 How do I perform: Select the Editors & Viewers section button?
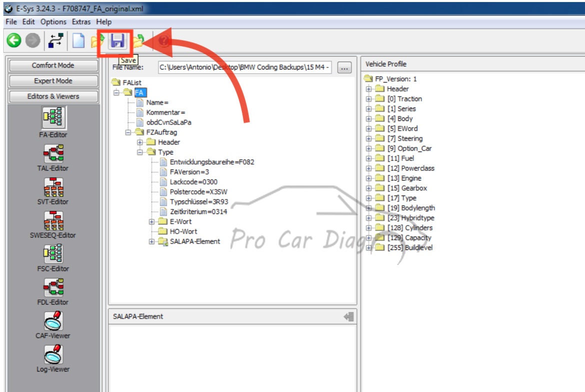pos(53,96)
